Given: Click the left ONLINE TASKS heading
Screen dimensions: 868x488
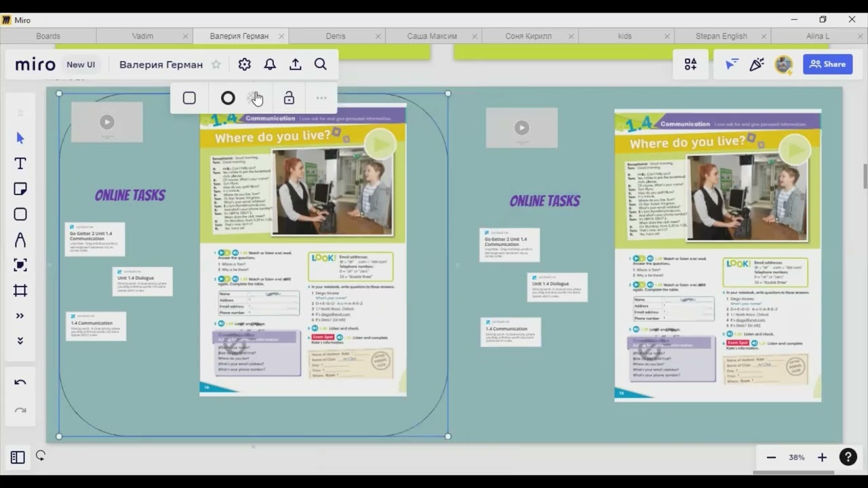Looking at the screenshot, I should [x=130, y=195].
